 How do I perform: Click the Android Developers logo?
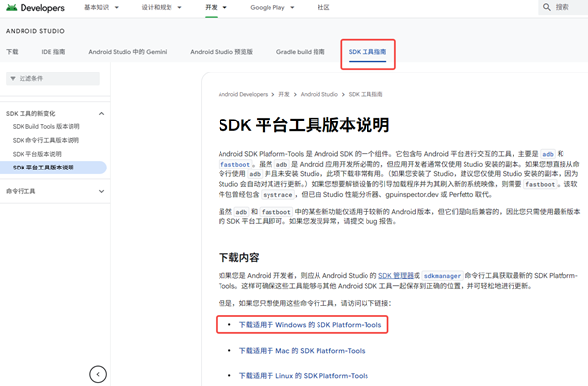(x=35, y=8)
